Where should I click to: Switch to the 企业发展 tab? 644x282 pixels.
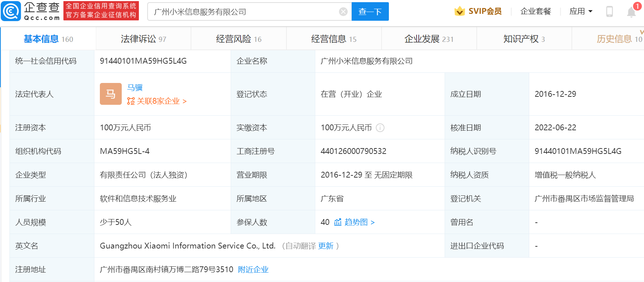coord(429,39)
